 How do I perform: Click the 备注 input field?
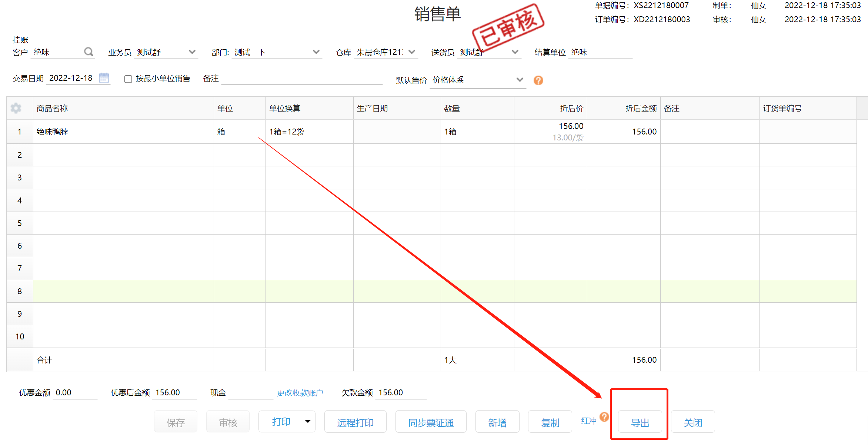[302, 78]
